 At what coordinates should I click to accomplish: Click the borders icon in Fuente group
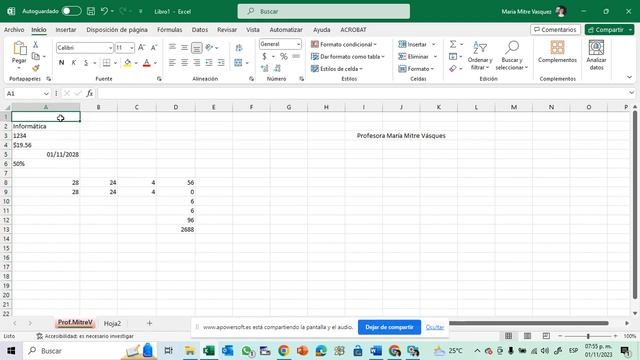pyautogui.click(x=107, y=62)
